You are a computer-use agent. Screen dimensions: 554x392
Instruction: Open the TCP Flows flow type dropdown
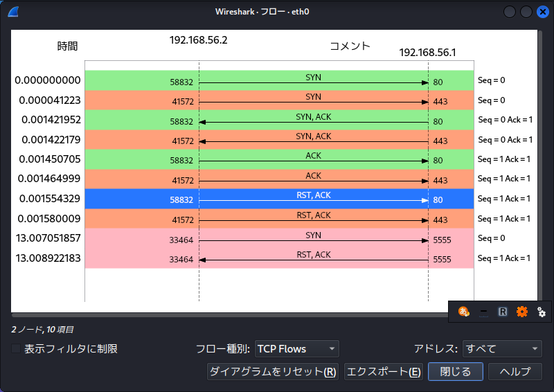pos(296,349)
